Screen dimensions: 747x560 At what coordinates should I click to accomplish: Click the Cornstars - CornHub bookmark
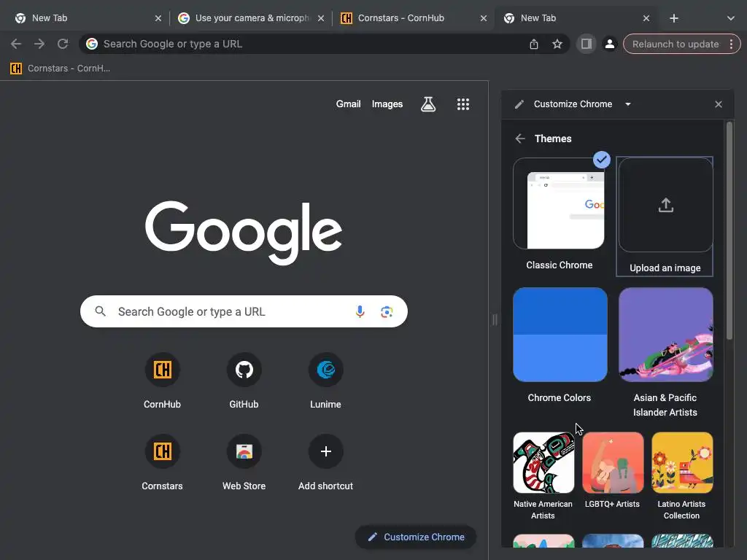[x=60, y=68]
